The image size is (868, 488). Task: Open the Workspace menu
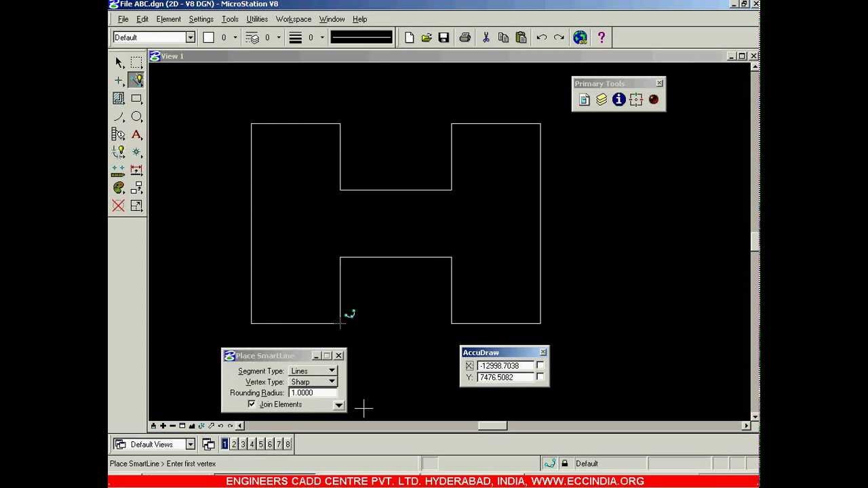(294, 19)
